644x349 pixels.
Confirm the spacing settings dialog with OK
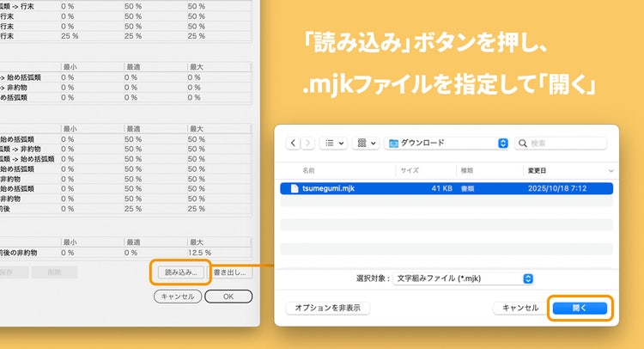pyautogui.click(x=228, y=297)
